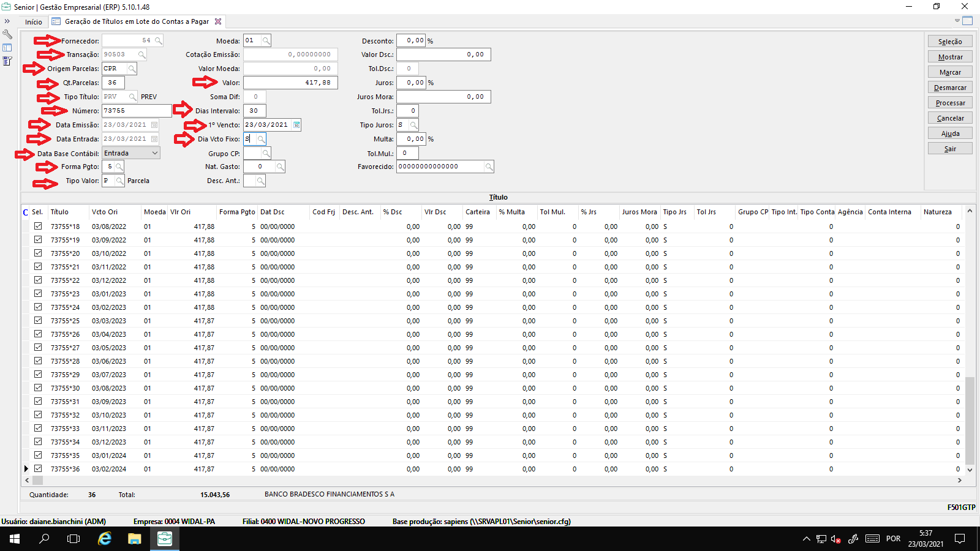The height and width of the screenshot is (551, 980).
Task: Open the Grupo CP lookup magnifier
Action: point(266,154)
